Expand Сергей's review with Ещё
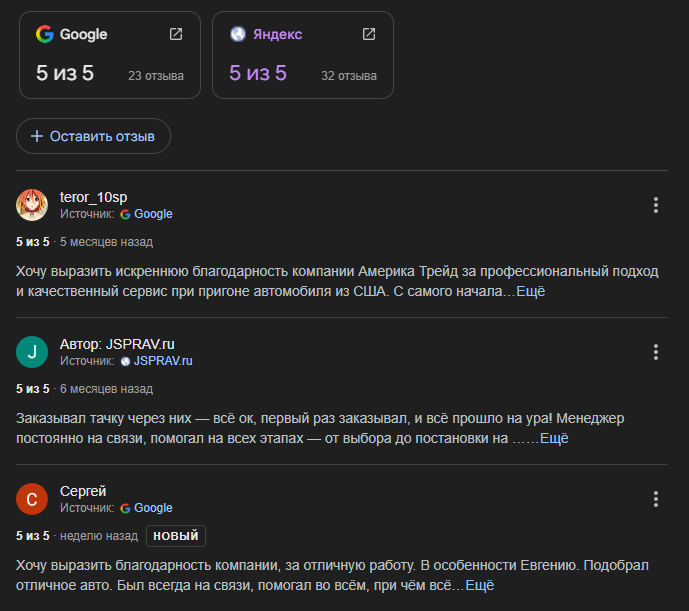 click(x=480, y=585)
